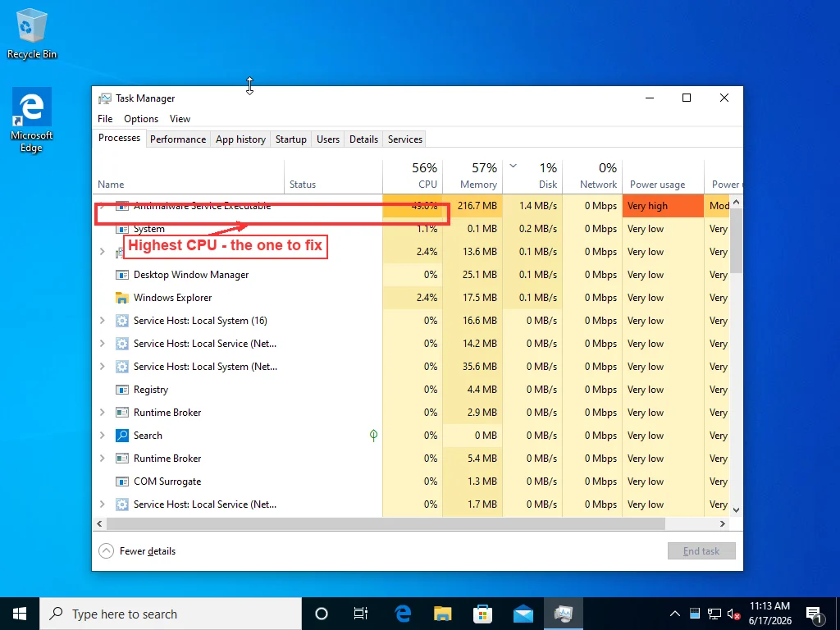Screen dimensions: 840x630
Task: Click the System process icon
Action: coord(122,230)
